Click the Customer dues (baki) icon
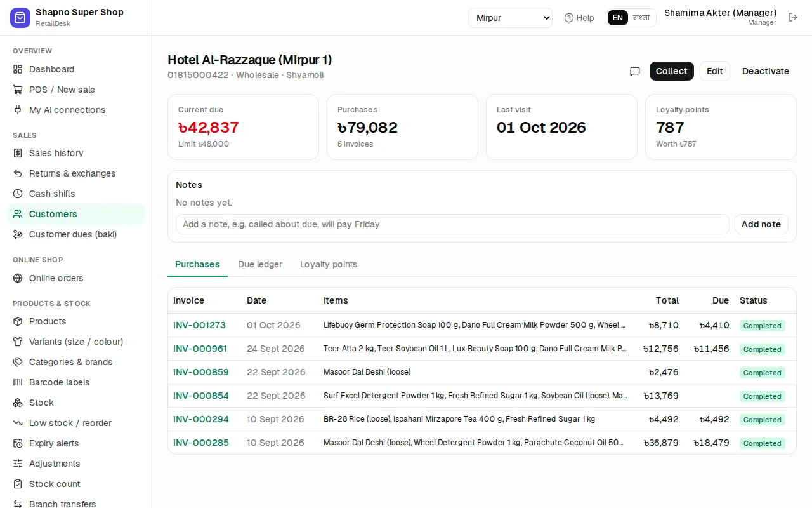Screen dimensions: 812x508 coord(18,234)
